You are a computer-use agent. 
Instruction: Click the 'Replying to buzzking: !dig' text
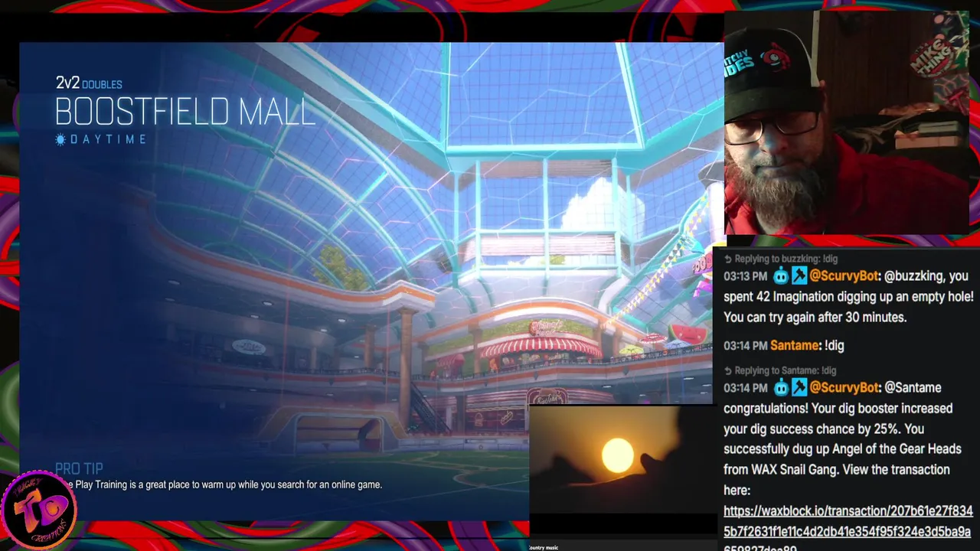(x=786, y=259)
